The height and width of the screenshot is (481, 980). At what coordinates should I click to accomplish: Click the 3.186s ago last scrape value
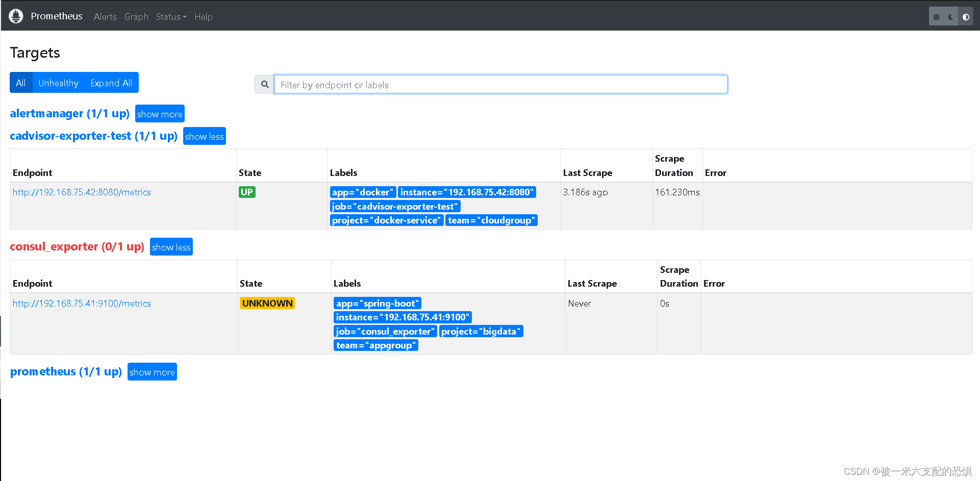(585, 192)
